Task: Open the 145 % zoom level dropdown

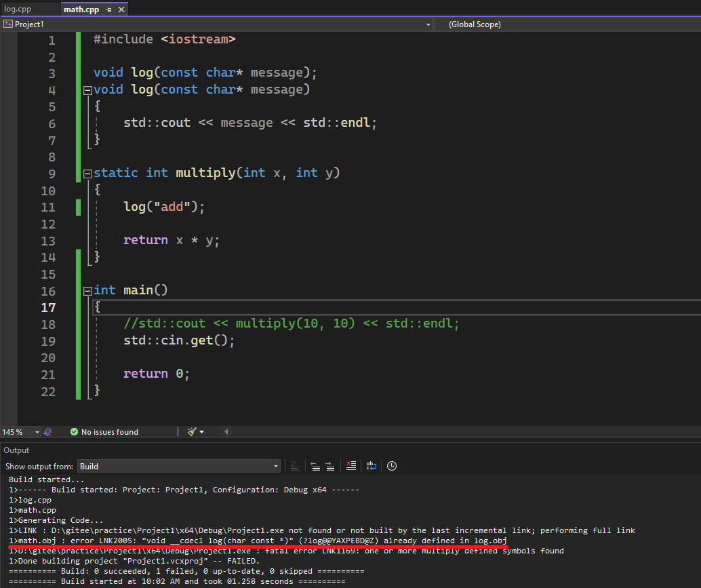Action: pyautogui.click(x=37, y=432)
